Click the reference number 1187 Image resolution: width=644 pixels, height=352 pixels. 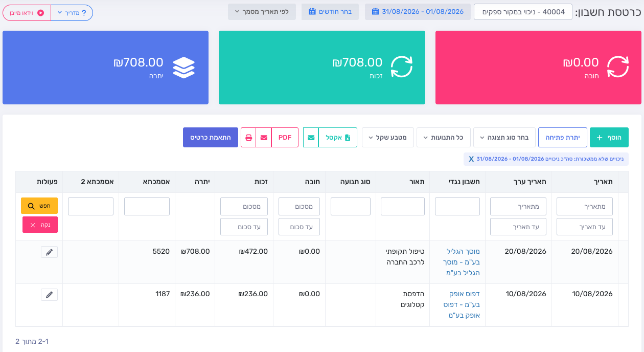[163, 294]
